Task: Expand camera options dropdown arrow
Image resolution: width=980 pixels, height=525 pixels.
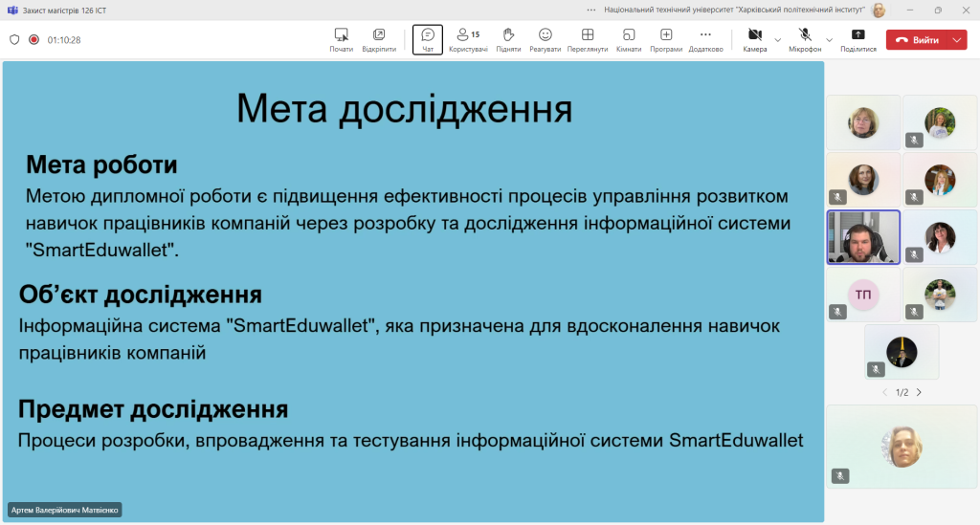Action: pyautogui.click(x=777, y=40)
